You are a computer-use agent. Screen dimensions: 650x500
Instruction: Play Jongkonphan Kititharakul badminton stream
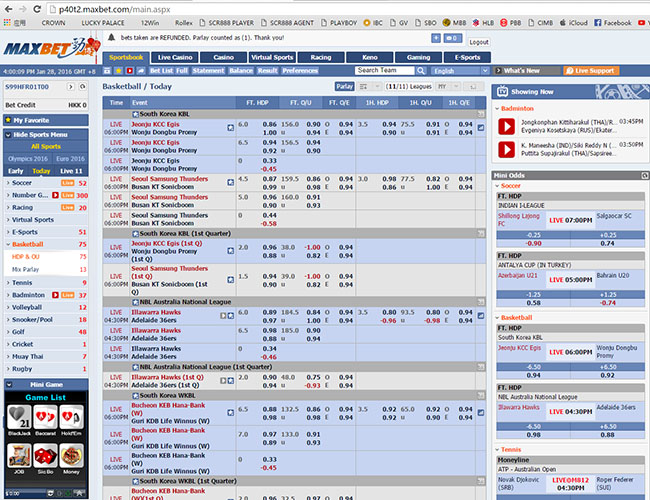506,126
